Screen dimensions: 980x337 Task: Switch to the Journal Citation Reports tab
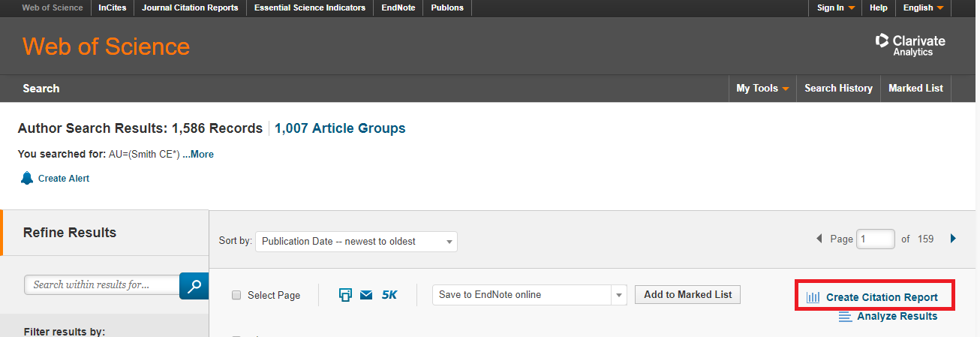click(x=190, y=8)
